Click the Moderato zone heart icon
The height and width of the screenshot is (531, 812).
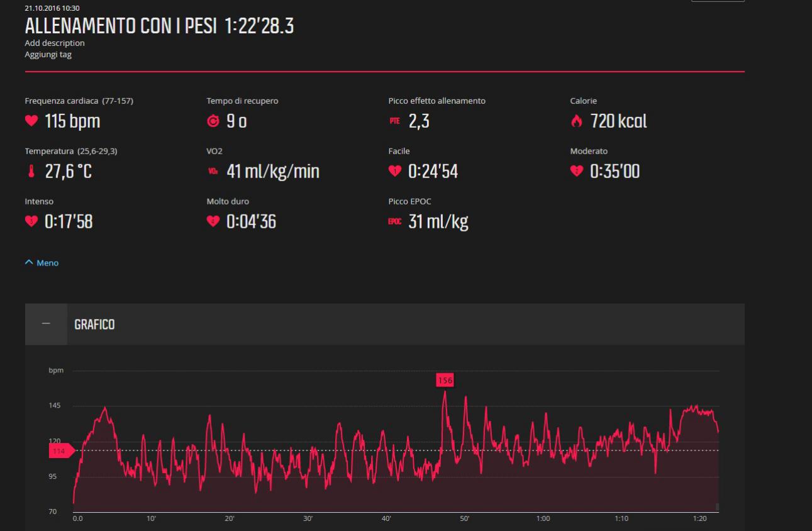[576, 171]
